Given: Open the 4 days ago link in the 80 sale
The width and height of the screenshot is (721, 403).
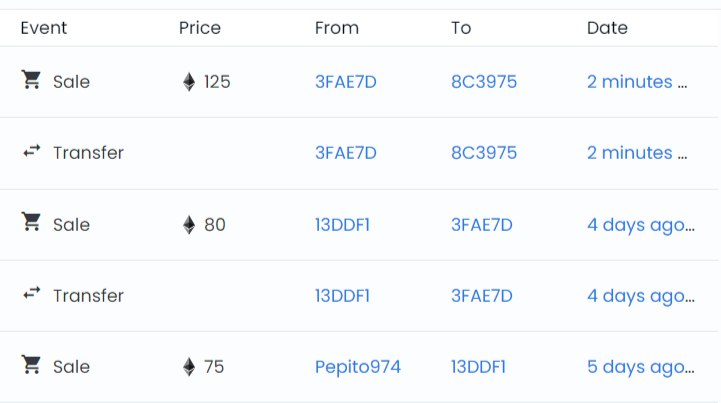Looking at the screenshot, I should click(641, 225).
